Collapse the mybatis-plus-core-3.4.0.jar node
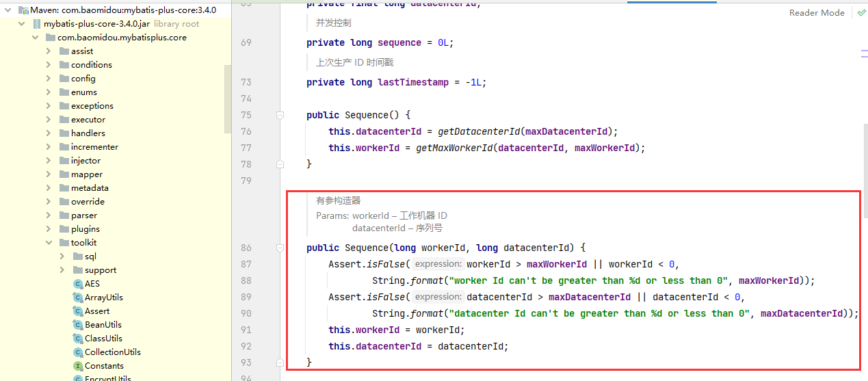 tap(21, 24)
